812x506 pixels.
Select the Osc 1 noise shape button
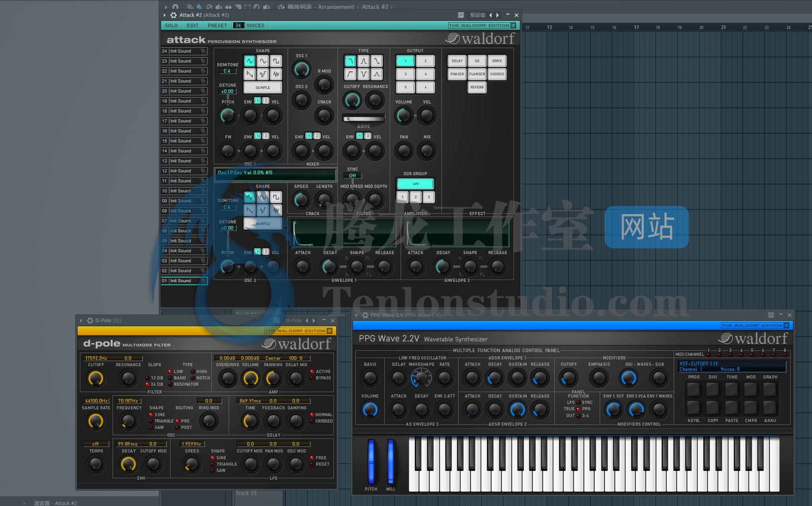tap(276, 74)
